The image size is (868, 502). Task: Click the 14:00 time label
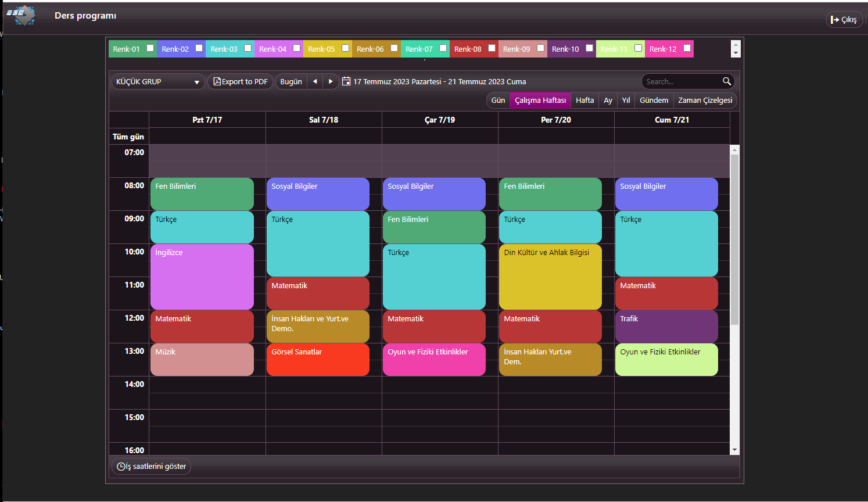point(134,384)
